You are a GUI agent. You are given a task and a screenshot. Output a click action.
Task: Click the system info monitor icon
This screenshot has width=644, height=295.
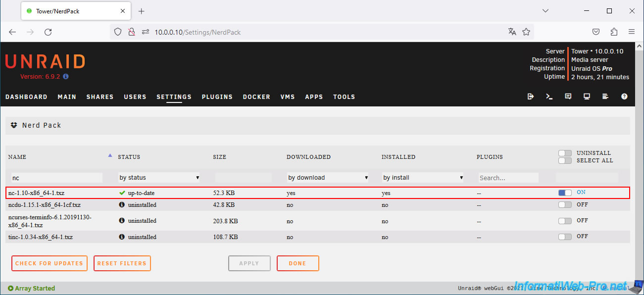(x=587, y=97)
